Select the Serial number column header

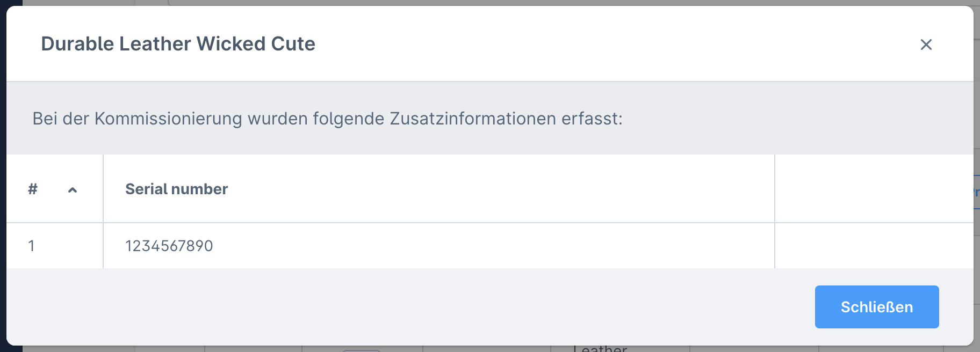[176, 189]
